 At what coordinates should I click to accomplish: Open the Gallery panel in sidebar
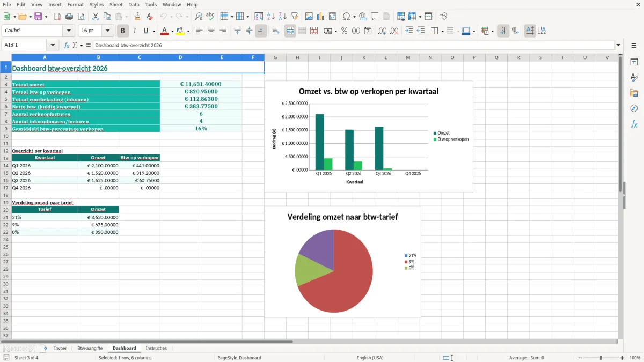point(634,93)
